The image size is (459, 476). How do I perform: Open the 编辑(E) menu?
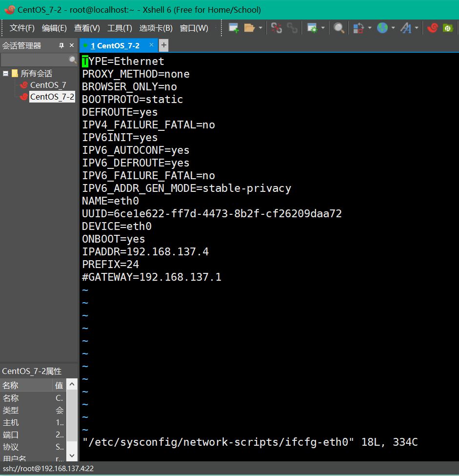click(54, 28)
